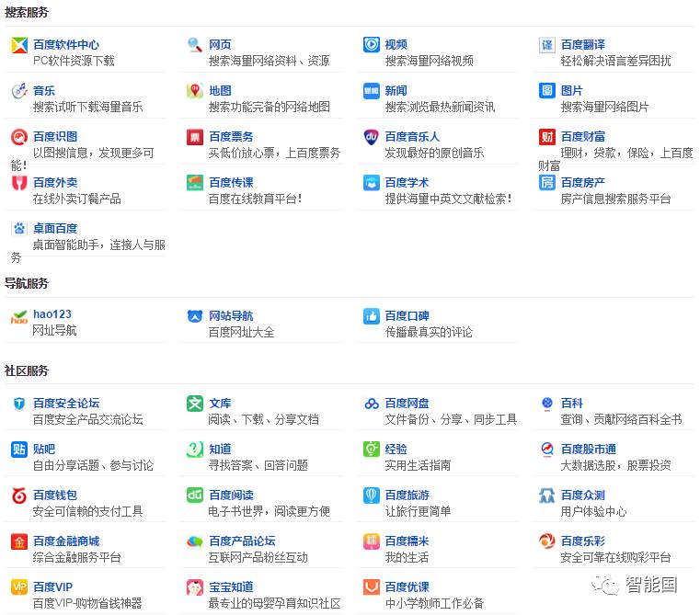Click the 经验 green icon

pos(371,450)
